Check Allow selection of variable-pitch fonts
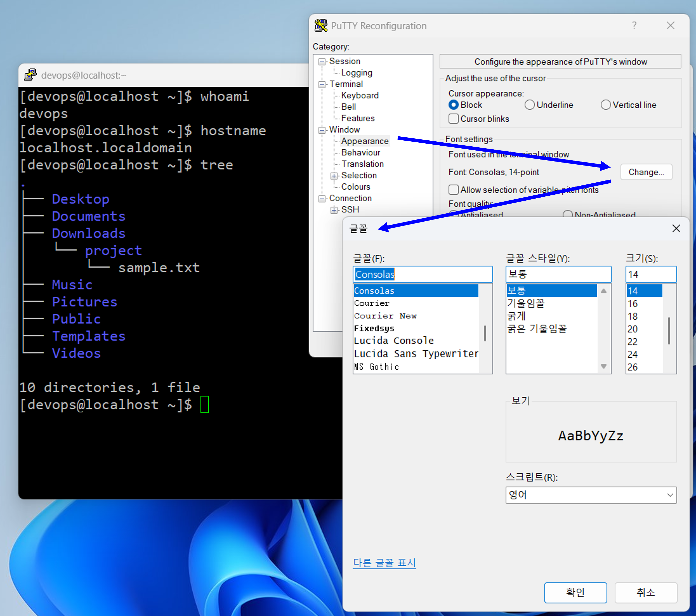The height and width of the screenshot is (616, 696). click(x=454, y=190)
